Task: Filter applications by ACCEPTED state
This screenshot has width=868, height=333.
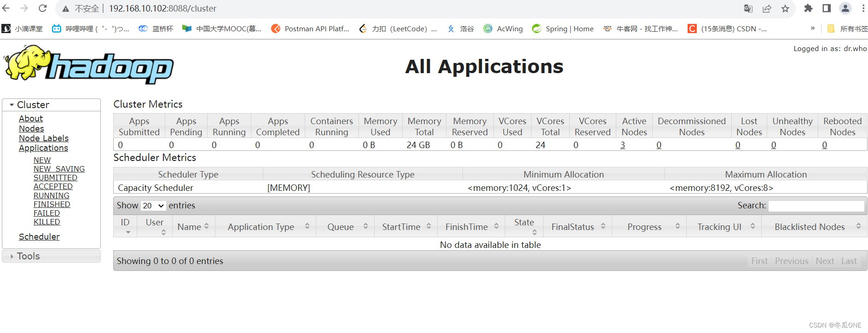Action: [53, 186]
